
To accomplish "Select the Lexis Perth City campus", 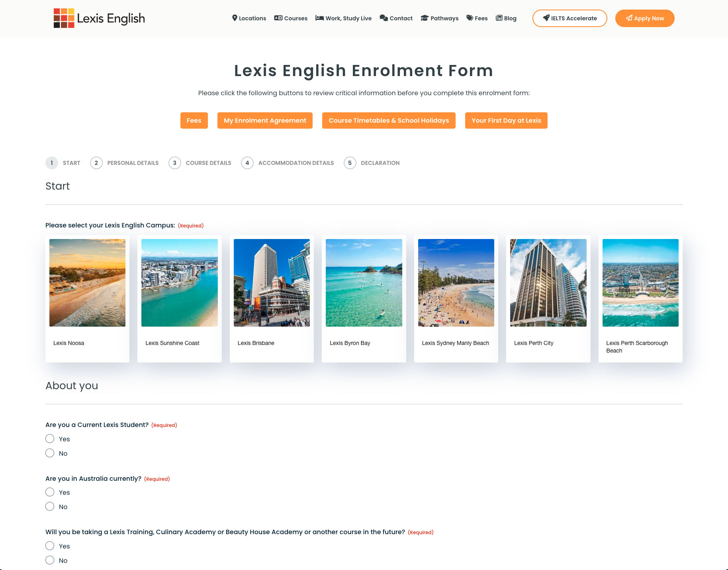I will click(x=548, y=299).
